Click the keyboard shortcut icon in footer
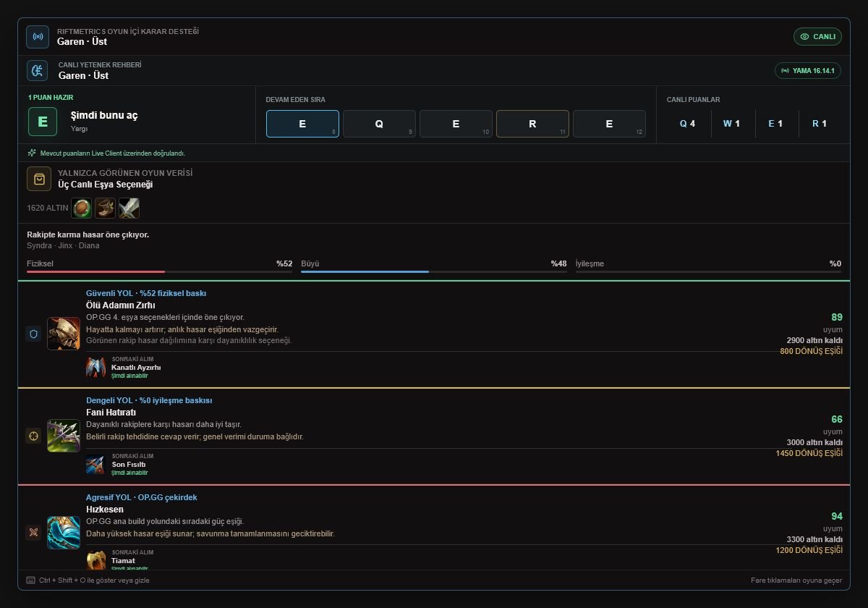 coord(30,580)
